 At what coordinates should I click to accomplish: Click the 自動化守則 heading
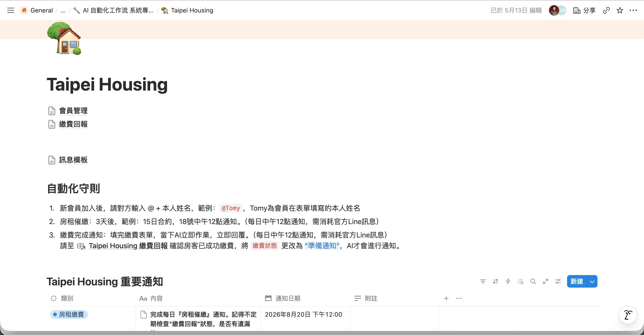(x=74, y=188)
